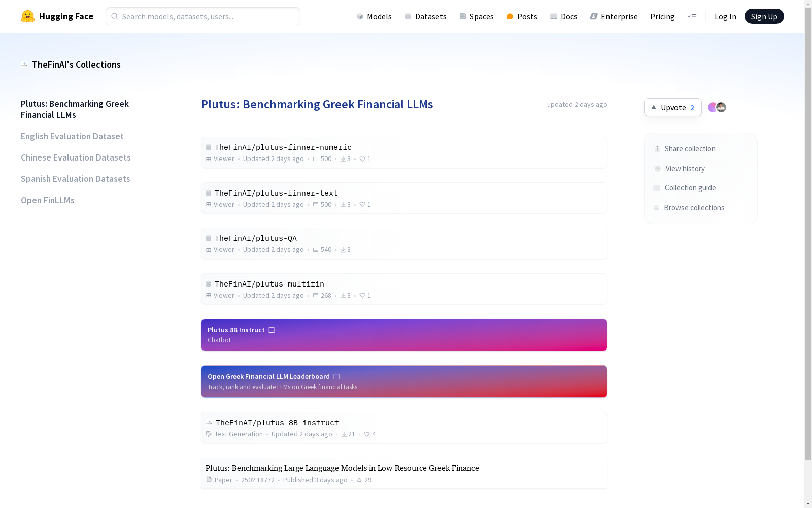This screenshot has height=508, width=812.
Task: Click the TheFinAI avatar beside the Collections heading
Action: [25, 65]
